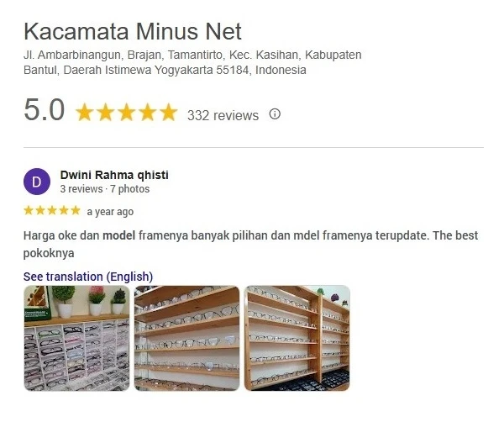Click the info icon beside 332 reviews

pos(275,113)
